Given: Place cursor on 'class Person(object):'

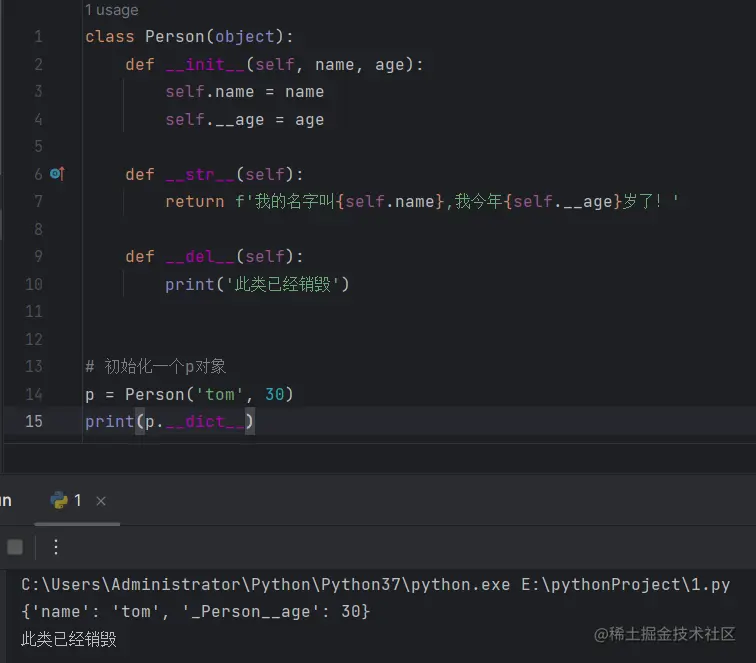Looking at the screenshot, I should point(189,37).
